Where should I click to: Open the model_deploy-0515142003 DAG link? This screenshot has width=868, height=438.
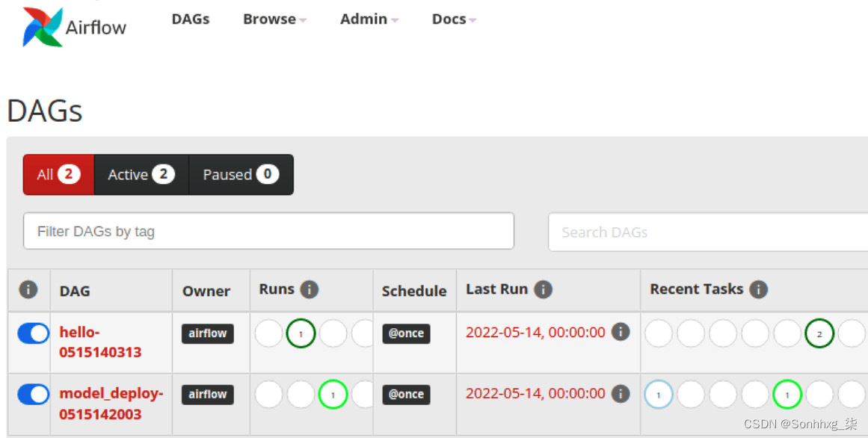(x=111, y=404)
